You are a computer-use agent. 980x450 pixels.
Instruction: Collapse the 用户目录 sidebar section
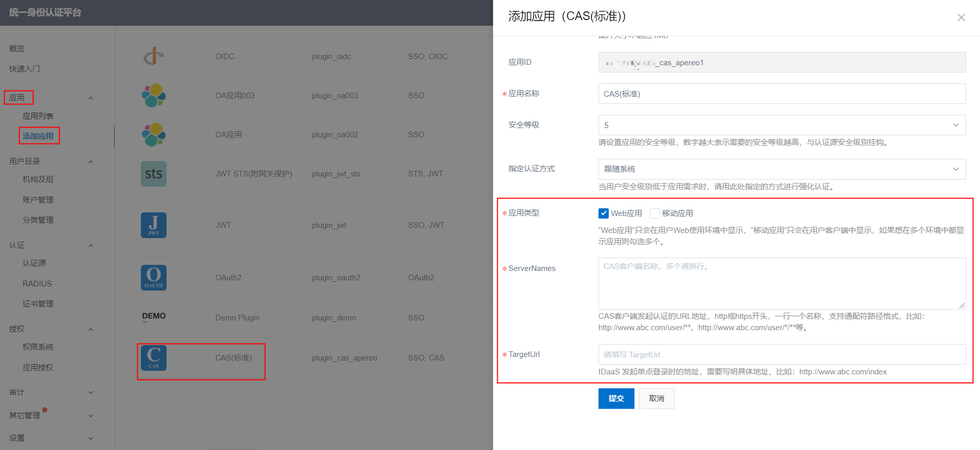90,161
